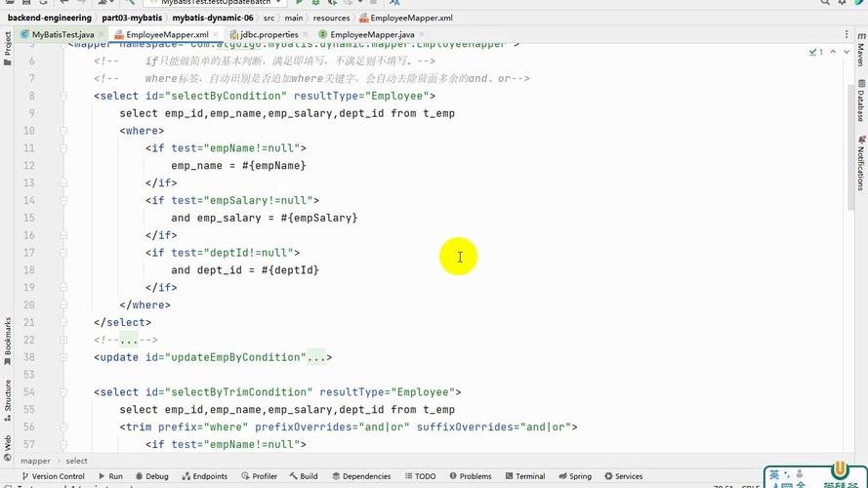Image resolution: width=868 pixels, height=488 pixels.
Task: Place cursor on #{empName} at line 12
Action: (x=273, y=166)
